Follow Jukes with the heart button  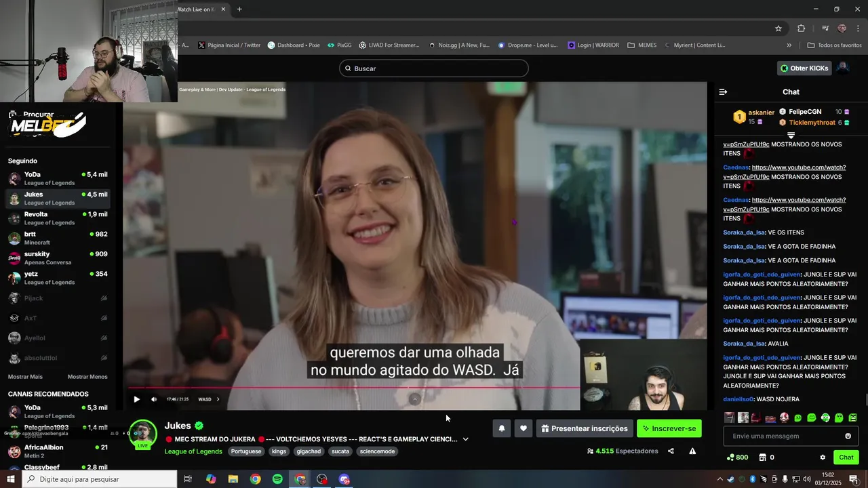click(523, 428)
